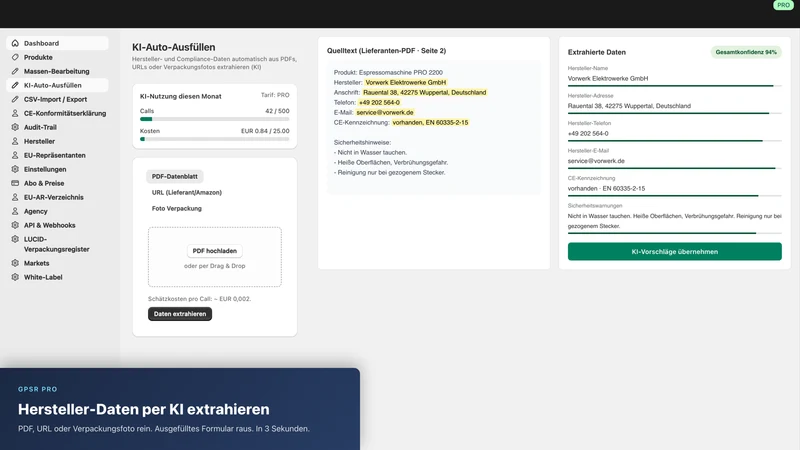Open Massen-Bearbeitung section
Image resolution: width=800 pixels, height=450 pixels.
[x=57, y=71]
